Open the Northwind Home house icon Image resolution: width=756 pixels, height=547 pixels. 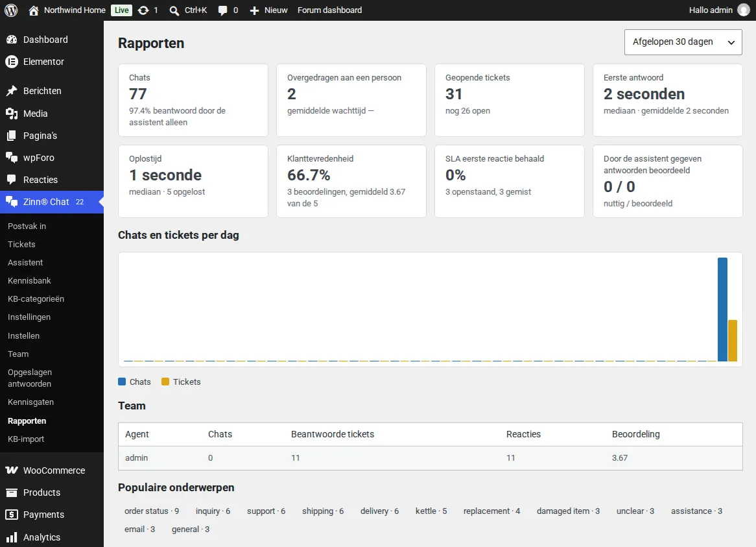[x=33, y=10]
